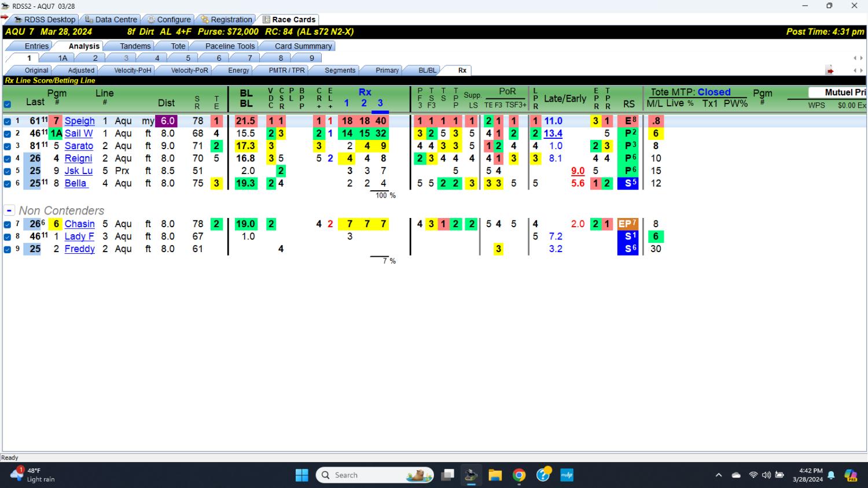Launch Google Chrome from the taskbar
Viewport: 868px width, 488px height.
[519, 475]
